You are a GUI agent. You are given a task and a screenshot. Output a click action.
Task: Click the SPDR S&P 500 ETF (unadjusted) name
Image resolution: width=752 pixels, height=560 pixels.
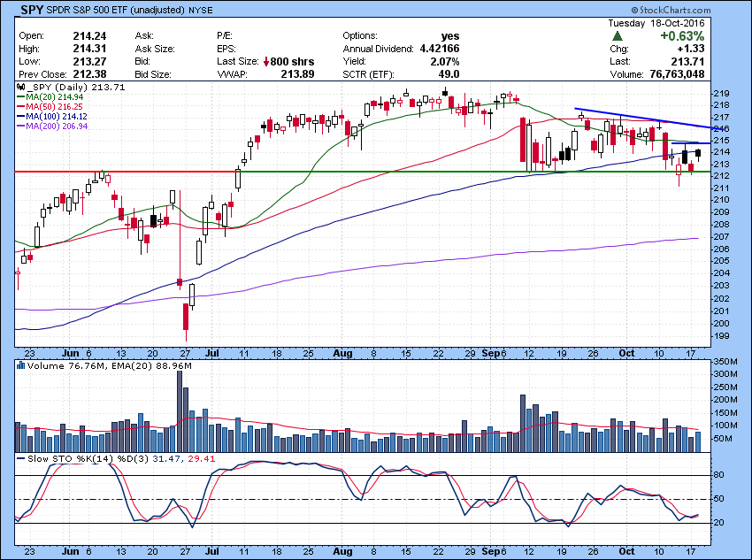pyautogui.click(x=116, y=10)
